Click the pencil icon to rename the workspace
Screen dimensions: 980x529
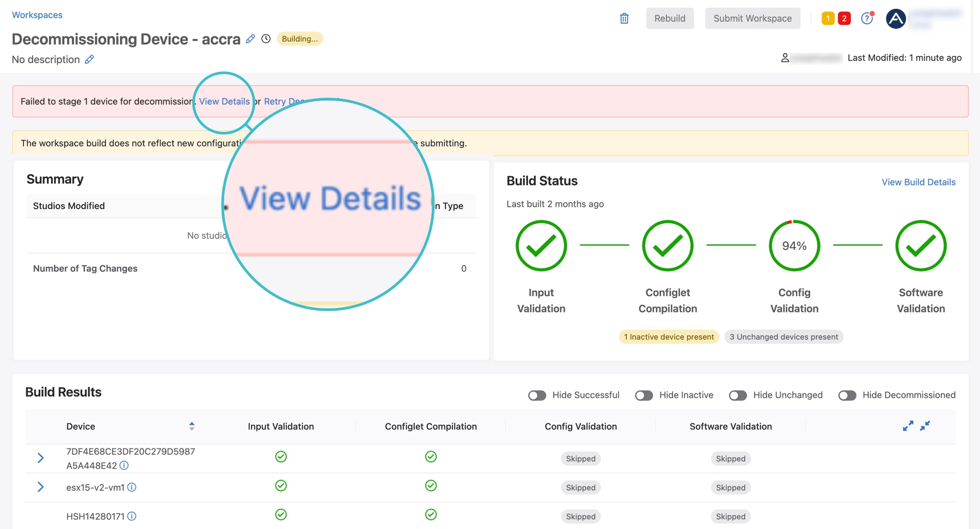tap(250, 39)
